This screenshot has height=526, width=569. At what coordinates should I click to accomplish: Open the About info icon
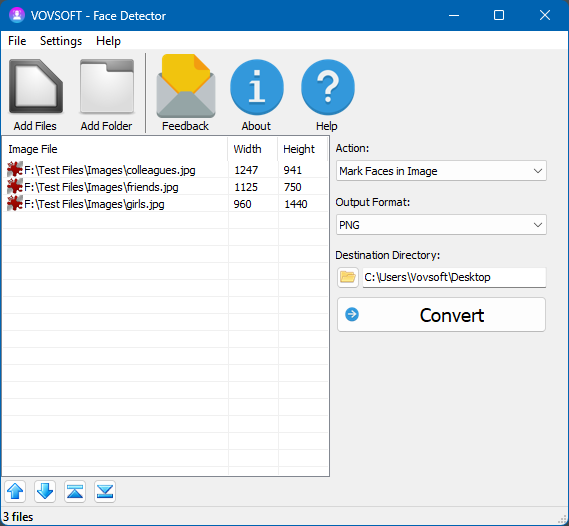pos(257,87)
